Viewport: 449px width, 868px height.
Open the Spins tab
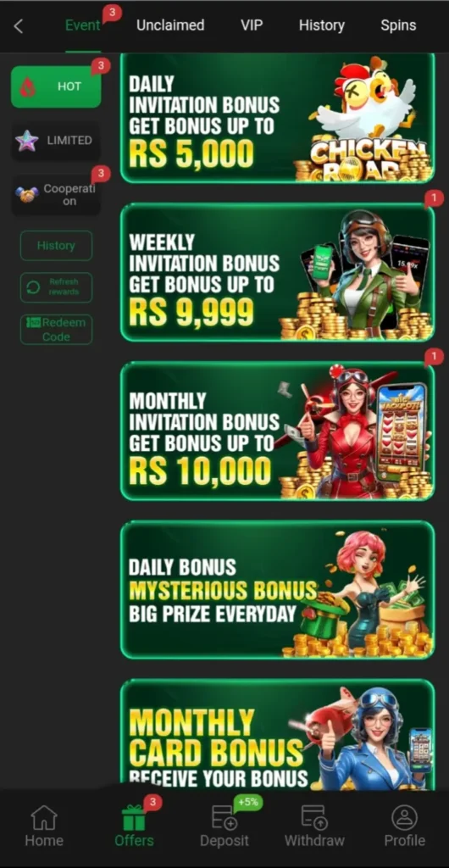[x=398, y=25]
